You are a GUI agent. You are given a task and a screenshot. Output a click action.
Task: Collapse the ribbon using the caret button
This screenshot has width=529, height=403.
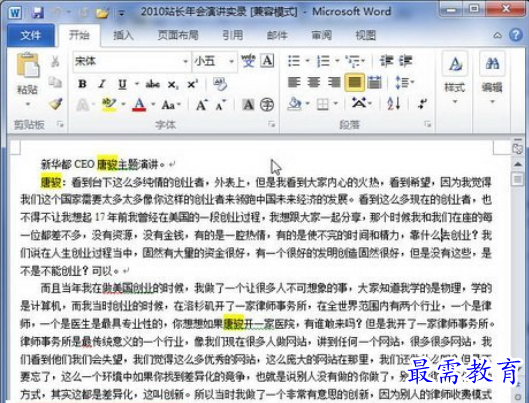[497, 35]
